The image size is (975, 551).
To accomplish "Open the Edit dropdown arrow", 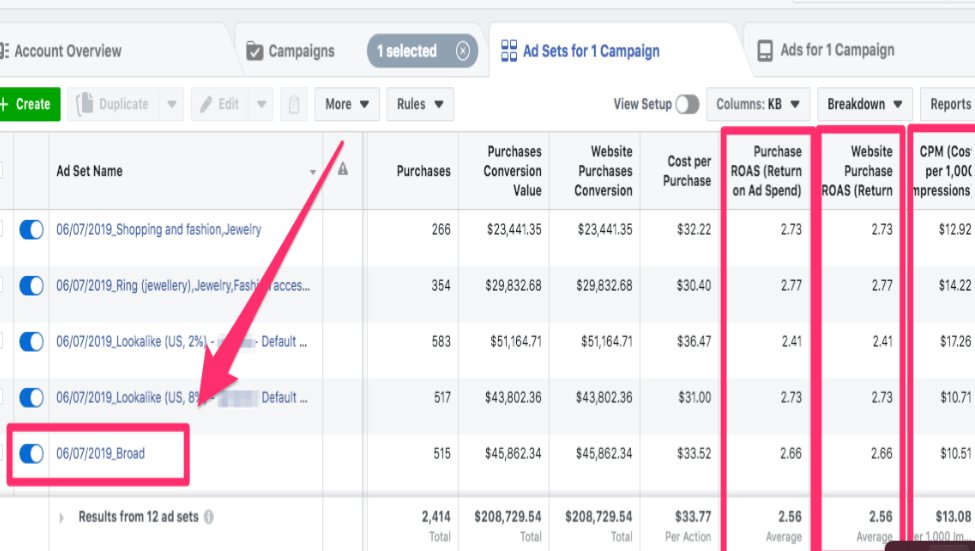I will coord(261,104).
